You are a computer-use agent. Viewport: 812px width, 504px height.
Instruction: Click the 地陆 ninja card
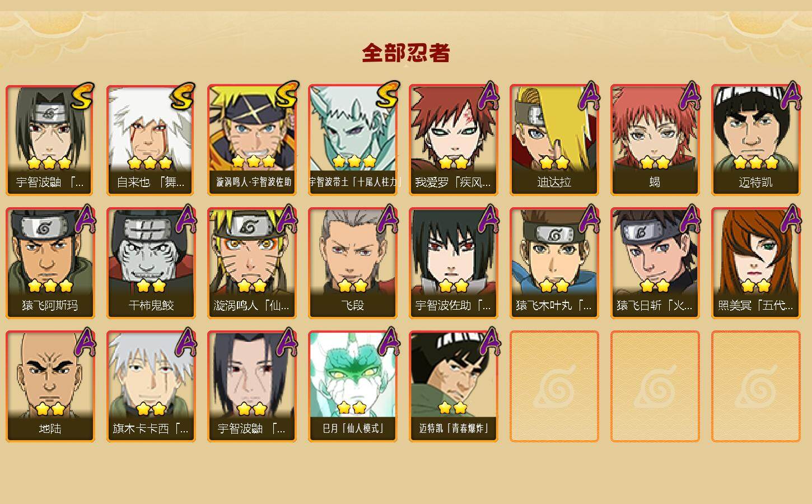coord(50,386)
